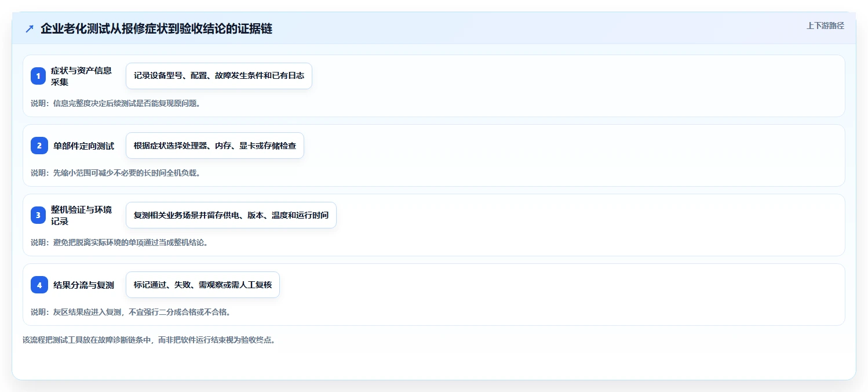Click the step 2 number badge
The width and height of the screenshot is (868, 392).
click(39, 146)
